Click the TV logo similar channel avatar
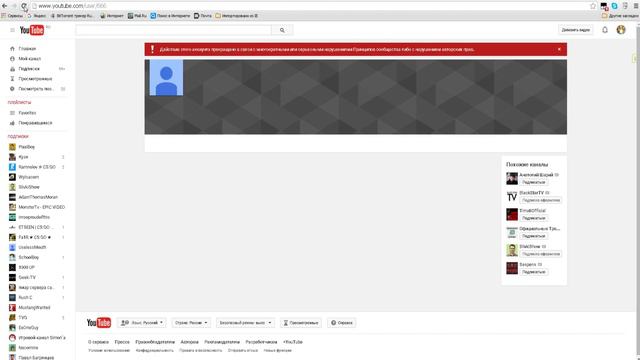The image size is (640, 360). click(x=512, y=196)
